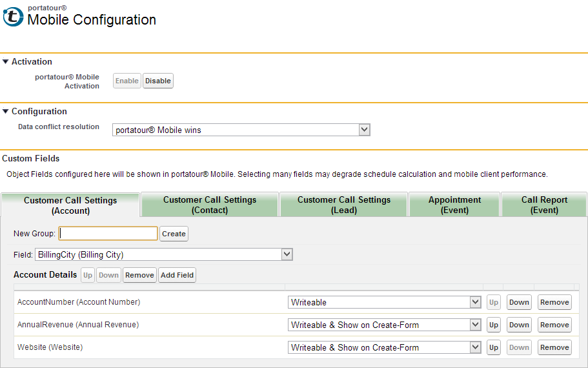Move Account Details group Up
The image size is (588, 368).
[88, 275]
